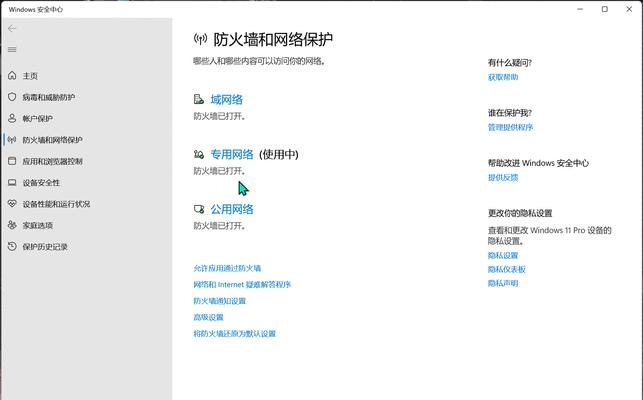Click the window icon for 应用和浏览器控制
Screen dimensions: 643x400
[x=12, y=161]
